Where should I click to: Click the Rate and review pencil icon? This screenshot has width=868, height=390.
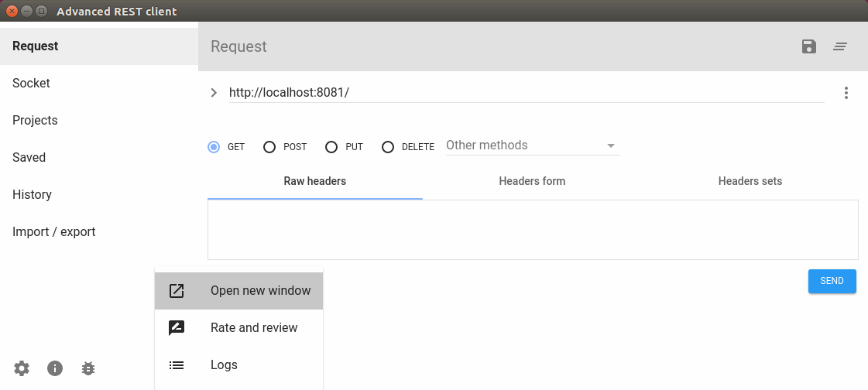pyautogui.click(x=177, y=328)
